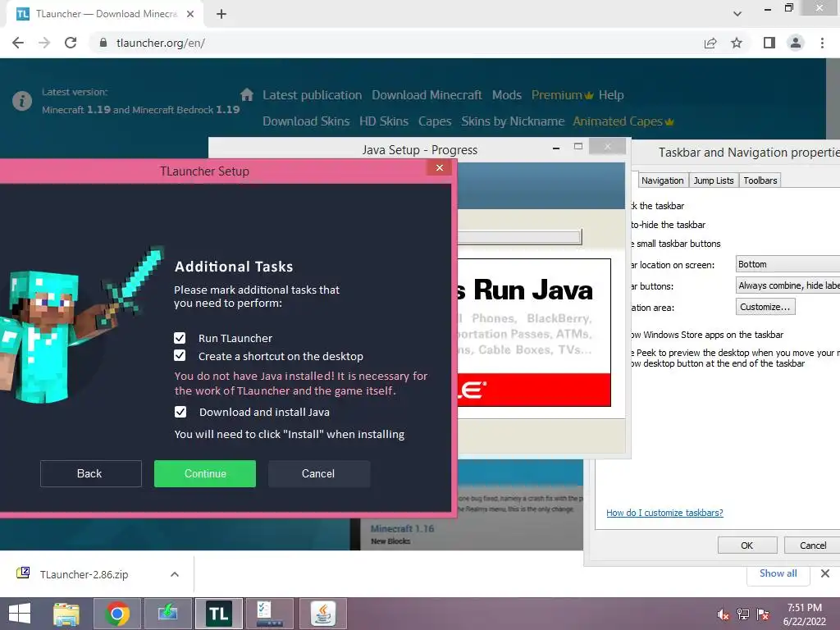Open the Mods menu item
The width and height of the screenshot is (840, 630).
[507, 95]
